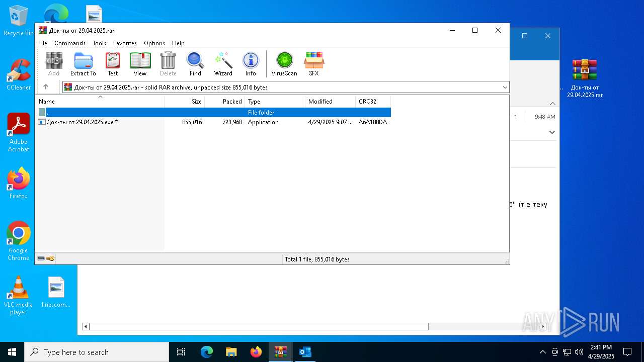This screenshot has height=362, width=644.
Task: Click the 9:48 AM timestamp in the Outlook window
Action: tap(545, 116)
